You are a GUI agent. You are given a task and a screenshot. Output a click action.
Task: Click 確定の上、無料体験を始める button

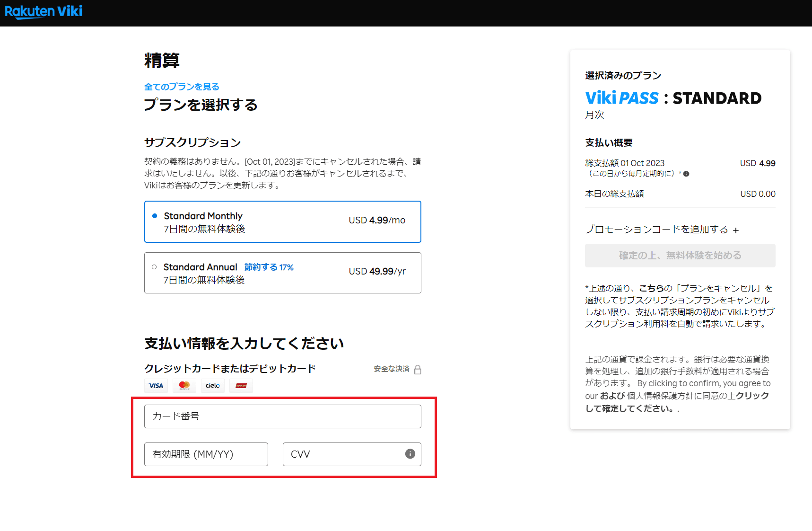point(680,256)
